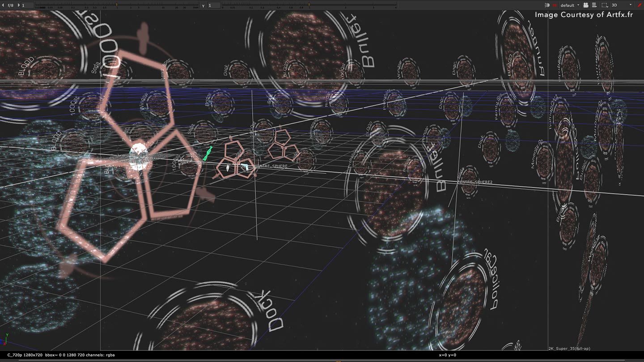644x362 pixels.
Task: Click the gamma Y toggle button
Action: [x=203, y=5]
